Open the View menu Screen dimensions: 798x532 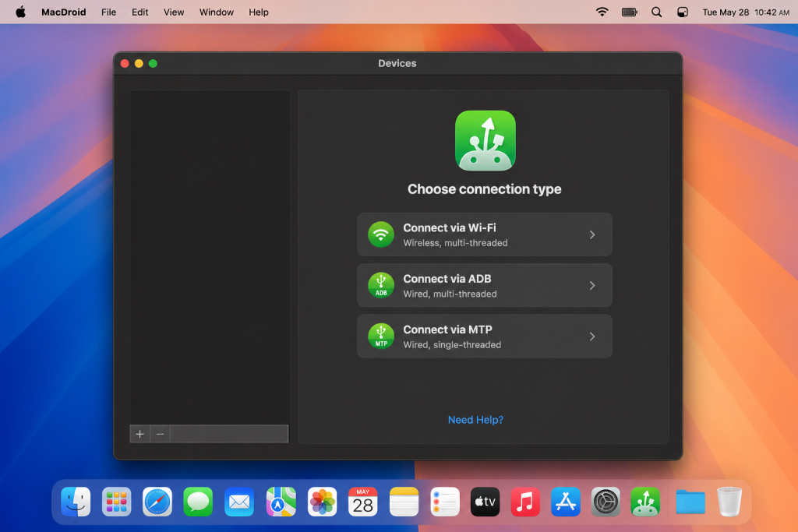coord(174,12)
